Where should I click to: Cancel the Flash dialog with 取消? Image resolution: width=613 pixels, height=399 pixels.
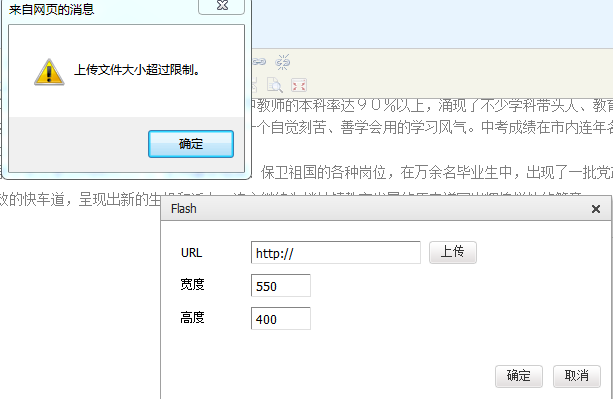pyautogui.click(x=577, y=376)
